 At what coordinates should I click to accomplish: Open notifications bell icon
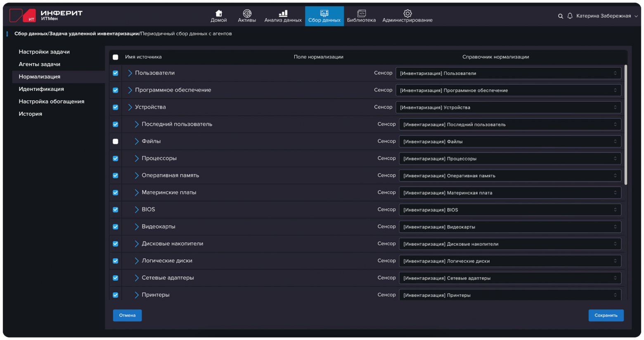(570, 16)
